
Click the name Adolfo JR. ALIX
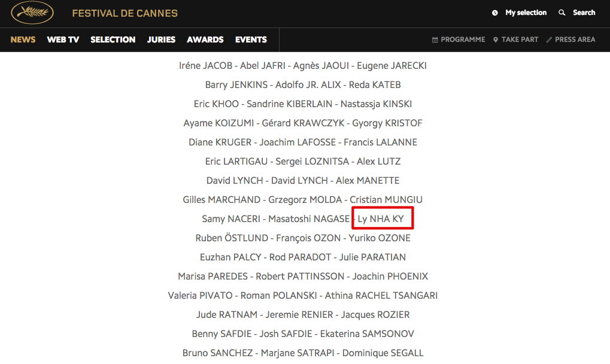tap(308, 85)
